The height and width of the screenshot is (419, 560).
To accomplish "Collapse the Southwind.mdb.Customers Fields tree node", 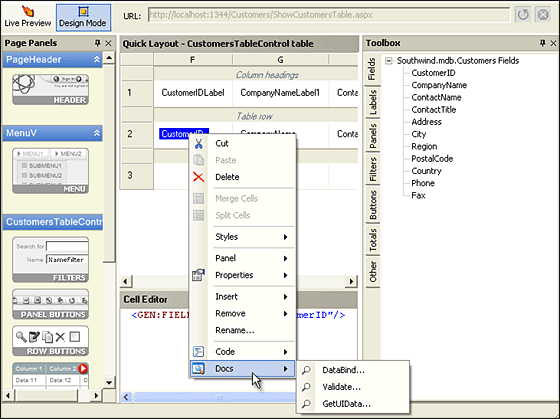I will pos(389,61).
